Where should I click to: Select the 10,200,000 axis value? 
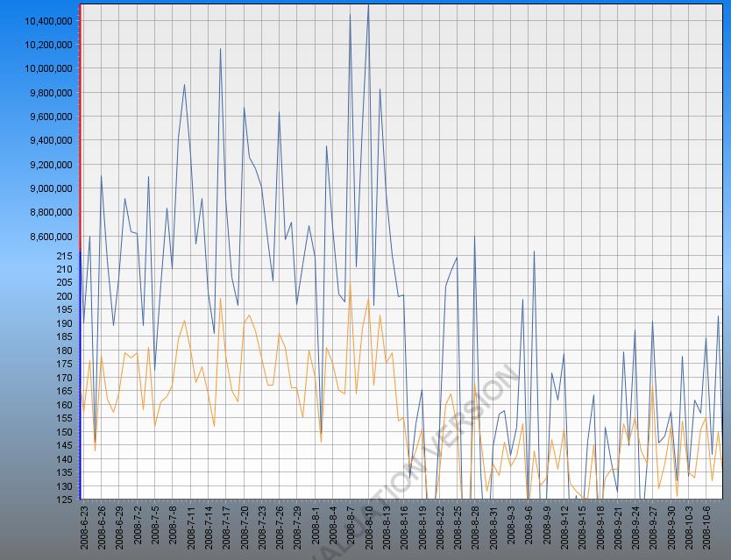point(48,45)
